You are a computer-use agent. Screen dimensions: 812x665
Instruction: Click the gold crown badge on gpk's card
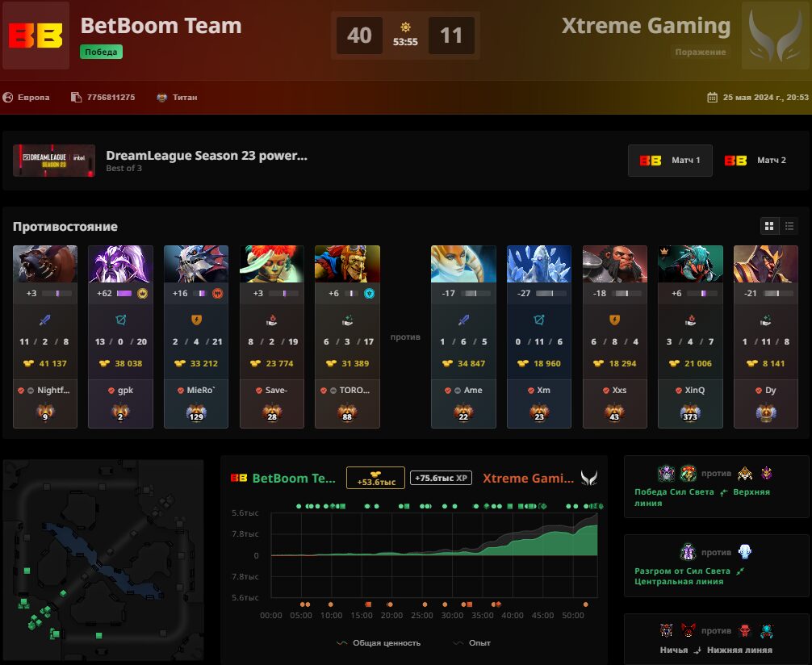click(x=142, y=294)
